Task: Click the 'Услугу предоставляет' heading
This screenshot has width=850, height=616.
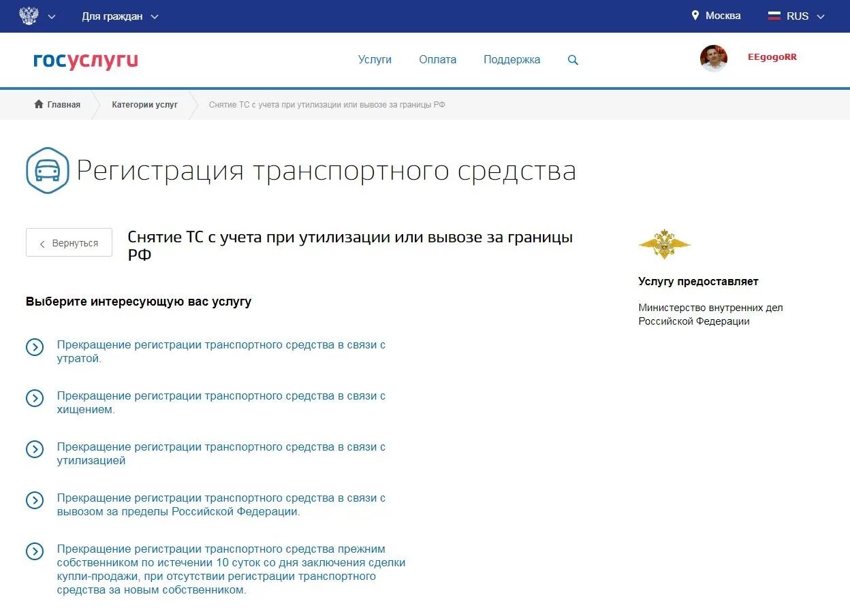Action: tap(698, 282)
